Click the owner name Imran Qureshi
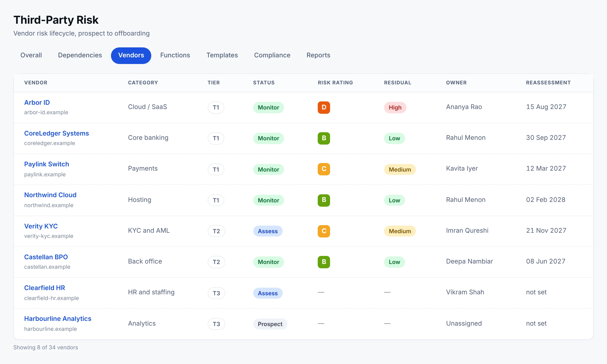Image resolution: width=607 pixels, height=364 pixels. (x=467, y=231)
